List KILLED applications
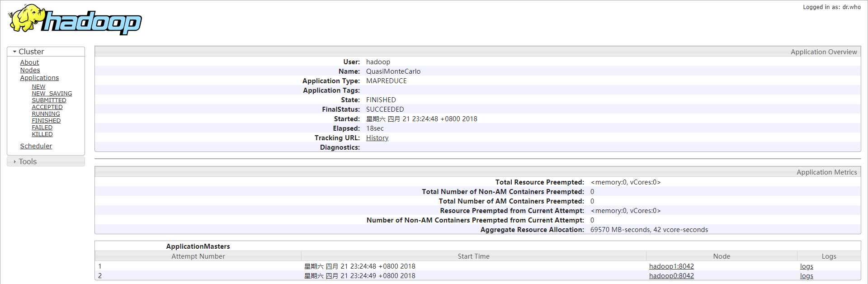Viewport: 868px width, 284px height. click(42, 134)
